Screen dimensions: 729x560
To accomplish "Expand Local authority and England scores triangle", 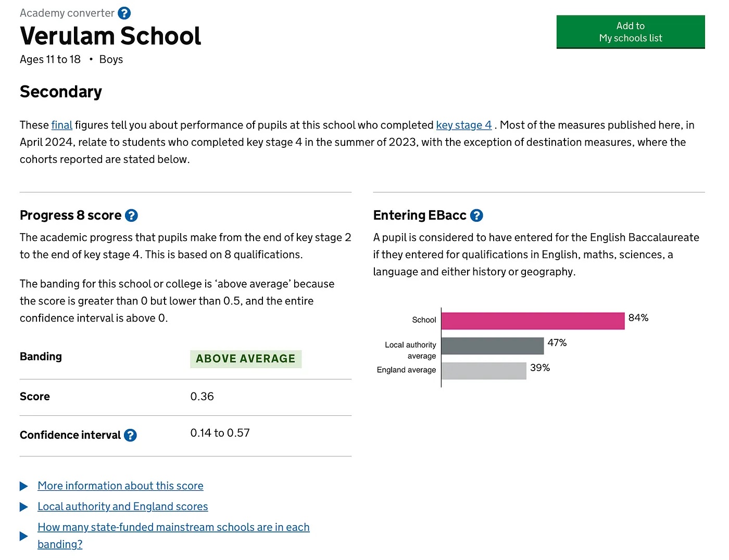I will coord(24,507).
